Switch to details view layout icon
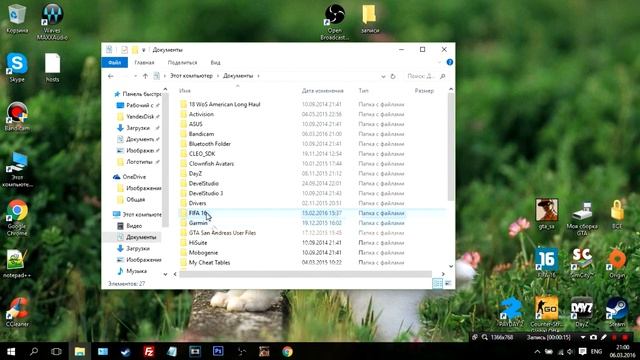 (x=437, y=283)
